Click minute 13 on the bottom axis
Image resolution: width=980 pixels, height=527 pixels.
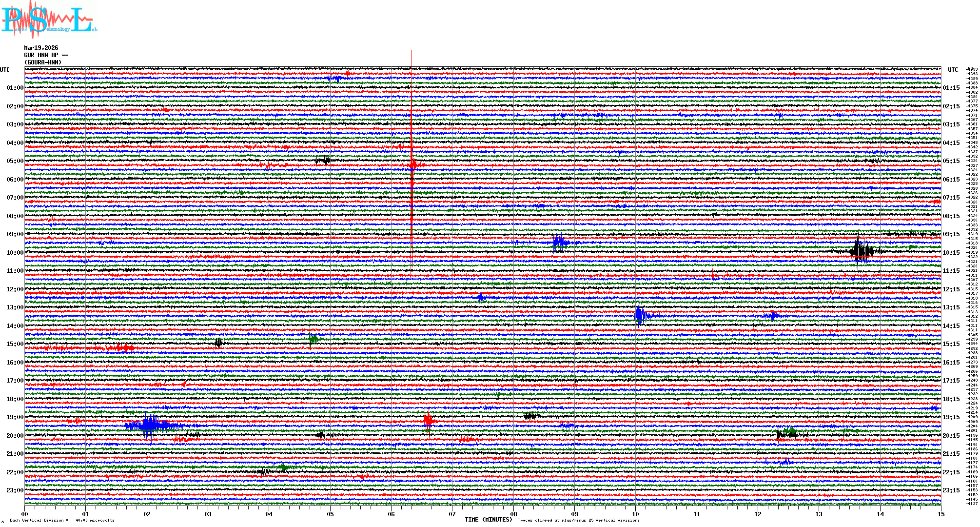(819, 514)
